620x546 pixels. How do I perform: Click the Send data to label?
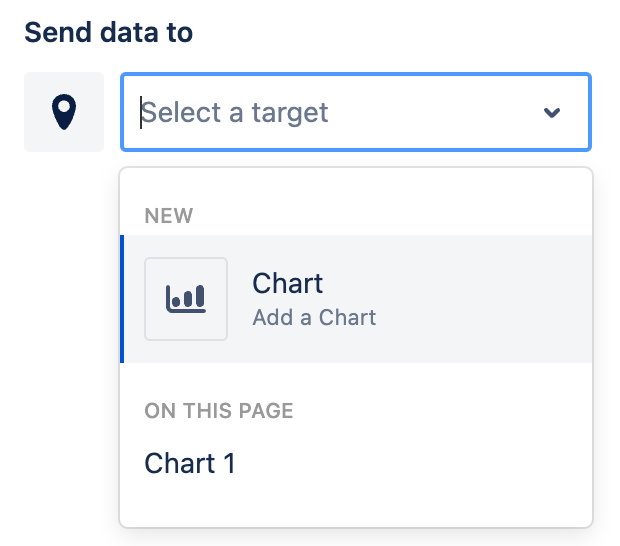(x=108, y=32)
